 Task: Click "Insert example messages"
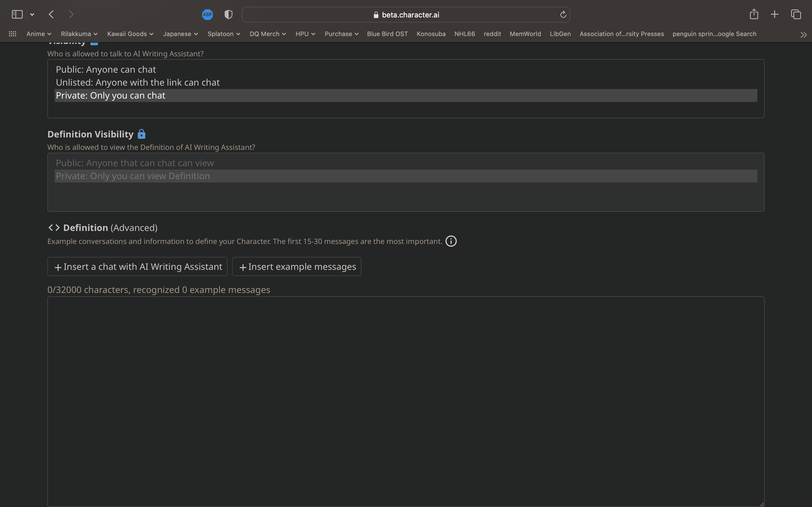[x=296, y=266]
